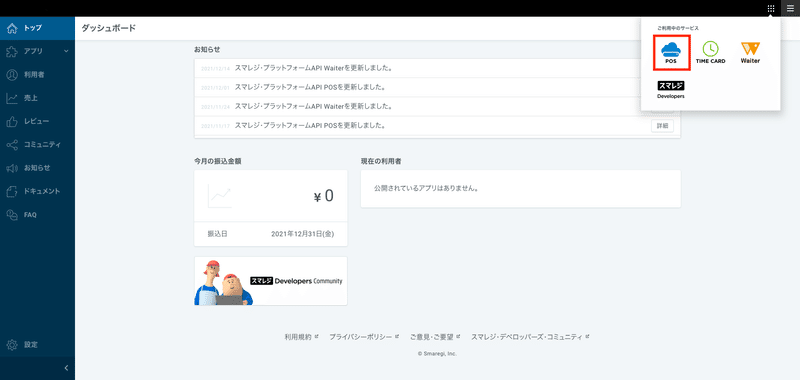Click 詳細 button for 2021/11/17 notice
Image resolution: width=800 pixels, height=380 pixels.
pyautogui.click(x=662, y=125)
